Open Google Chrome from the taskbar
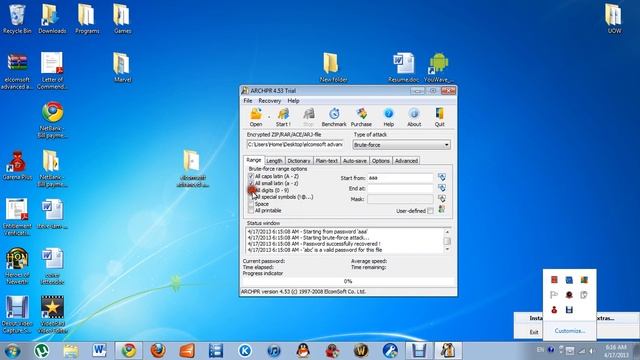Image resolution: width=640 pixels, height=360 pixels. pyautogui.click(x=129, y=351)
